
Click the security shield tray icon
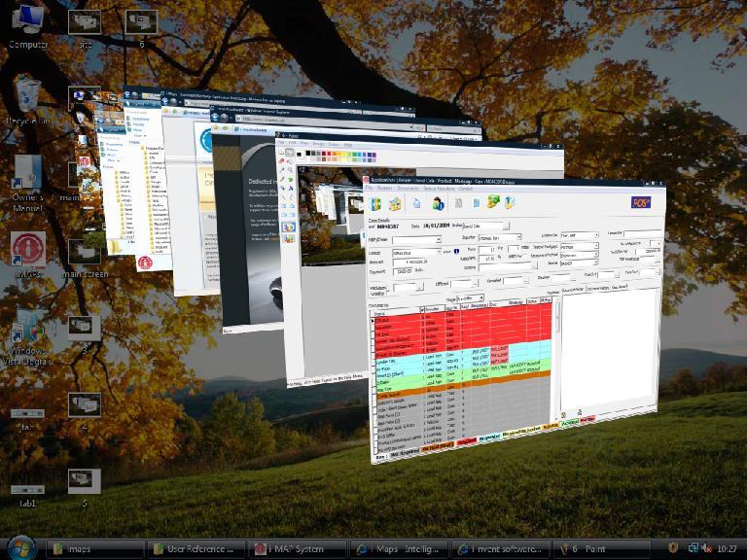coord(673,548)
